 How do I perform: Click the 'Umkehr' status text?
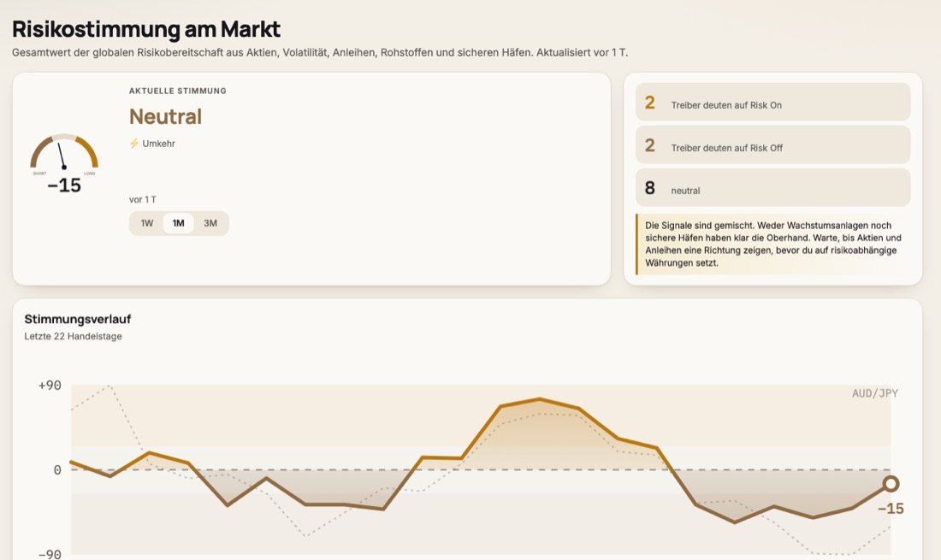[x=158, y=144]
